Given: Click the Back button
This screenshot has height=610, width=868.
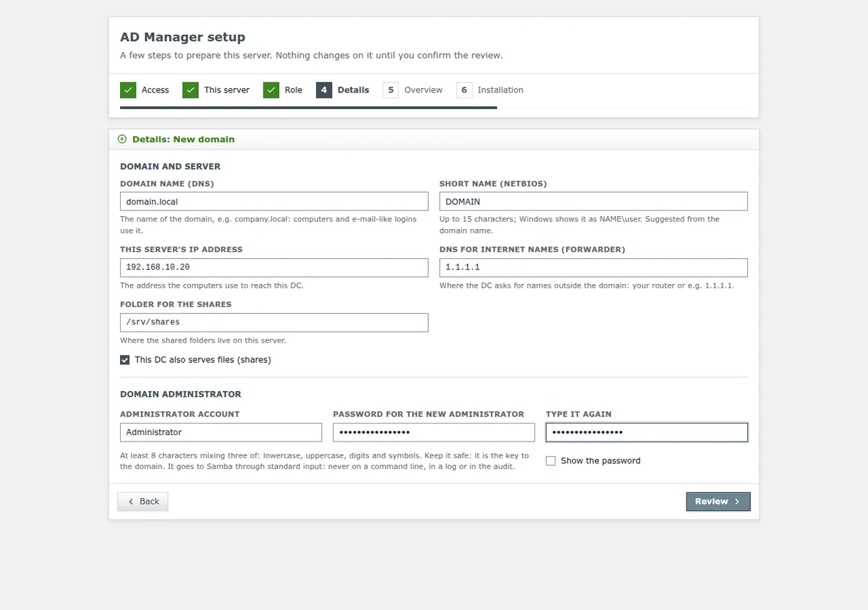Looking at the screenshot, I should (142, 502).
